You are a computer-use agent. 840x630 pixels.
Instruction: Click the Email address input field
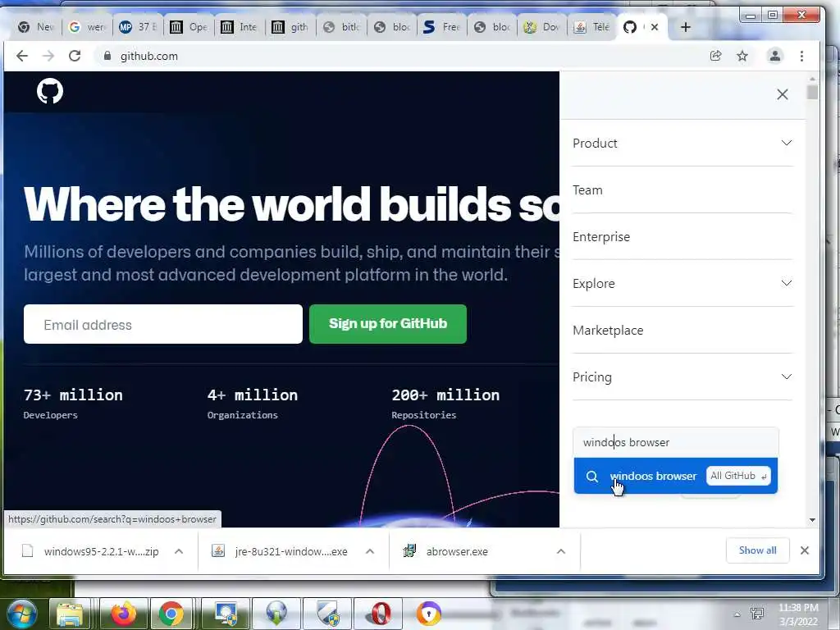click(163, 324)
